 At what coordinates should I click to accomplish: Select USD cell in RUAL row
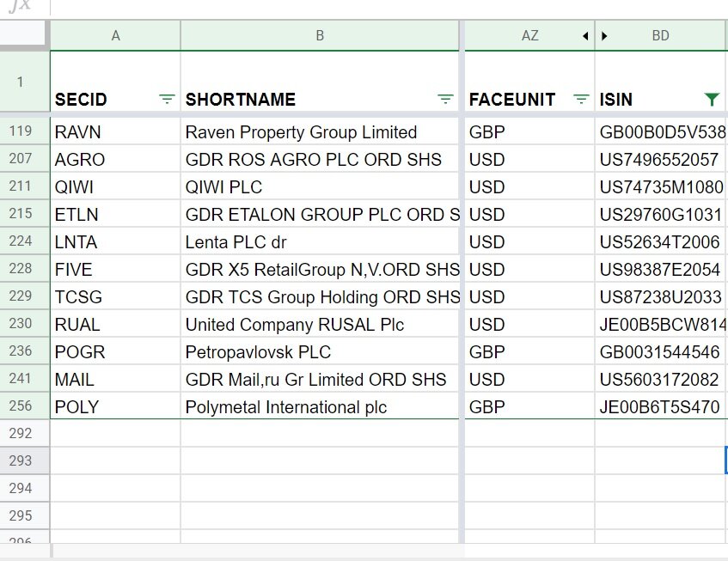point(529,323)
